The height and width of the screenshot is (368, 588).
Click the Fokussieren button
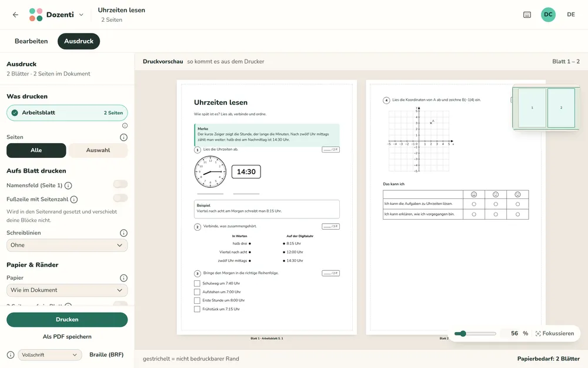click(x=554, y=333)
